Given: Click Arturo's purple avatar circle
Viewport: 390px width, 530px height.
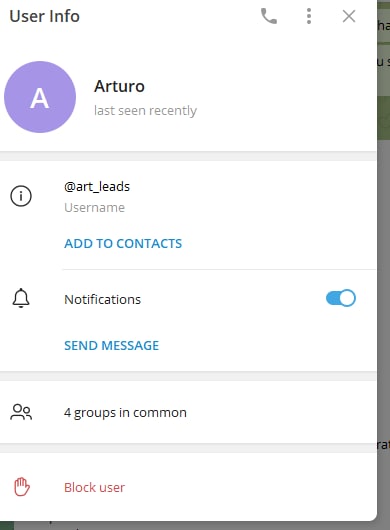Looking at the screenshot, I should [x=40, y=97].
